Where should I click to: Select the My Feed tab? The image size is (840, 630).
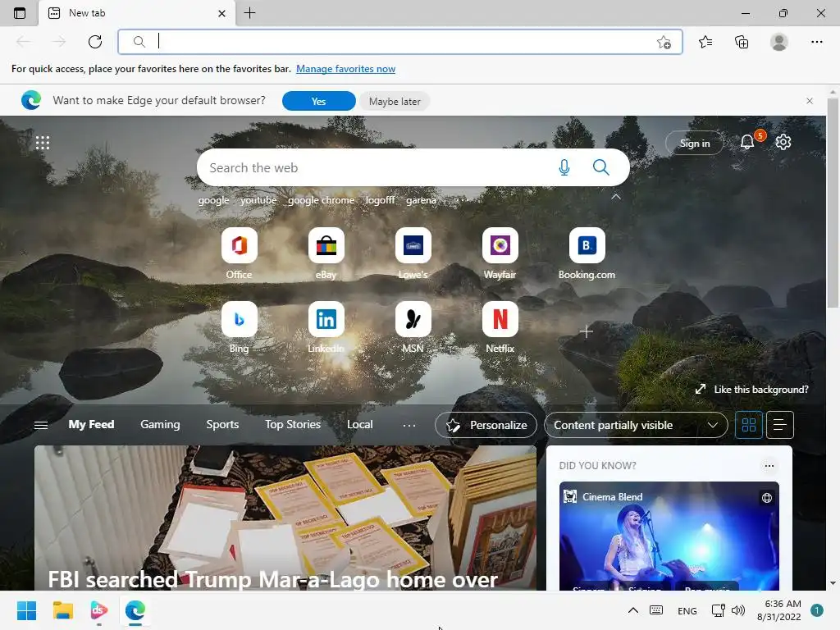[91, 424]
